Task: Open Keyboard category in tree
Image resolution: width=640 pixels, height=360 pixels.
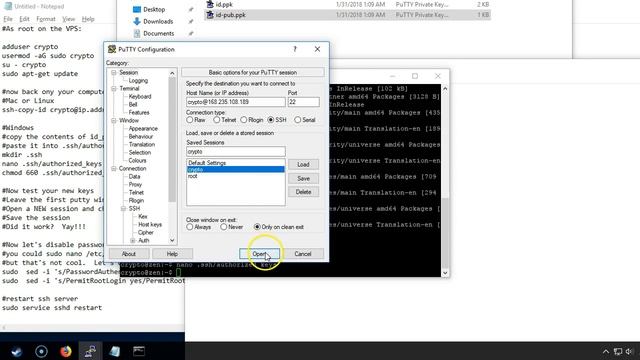Action: point(140,97)
